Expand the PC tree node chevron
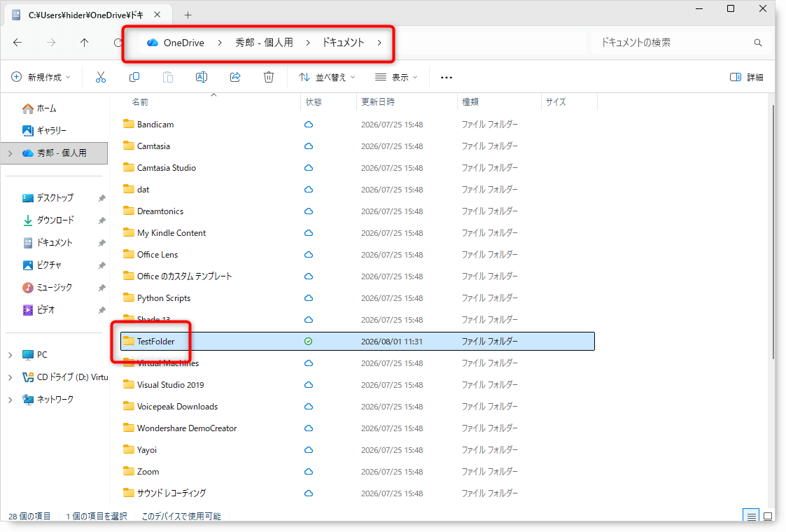 pyautogui.click(x=10, y=354)
